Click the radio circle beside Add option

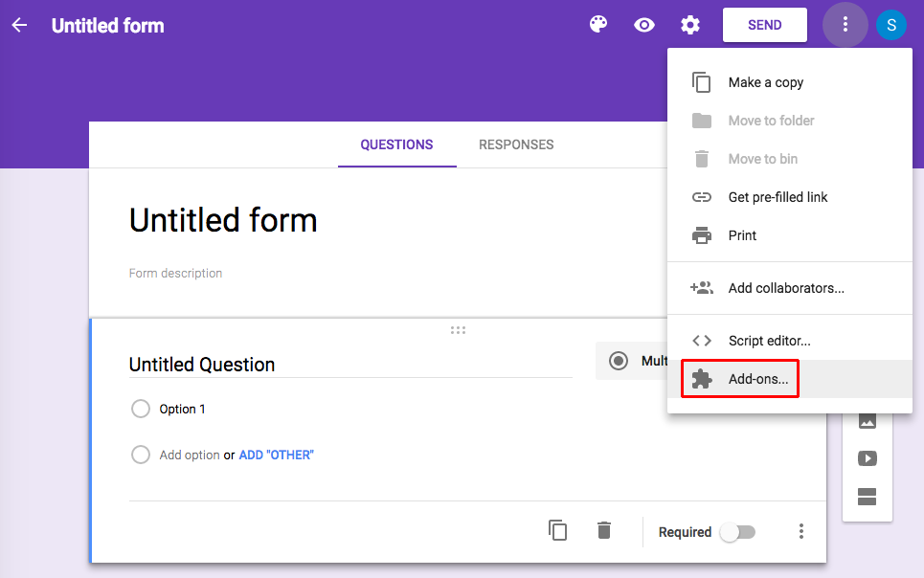pos(140,455)
